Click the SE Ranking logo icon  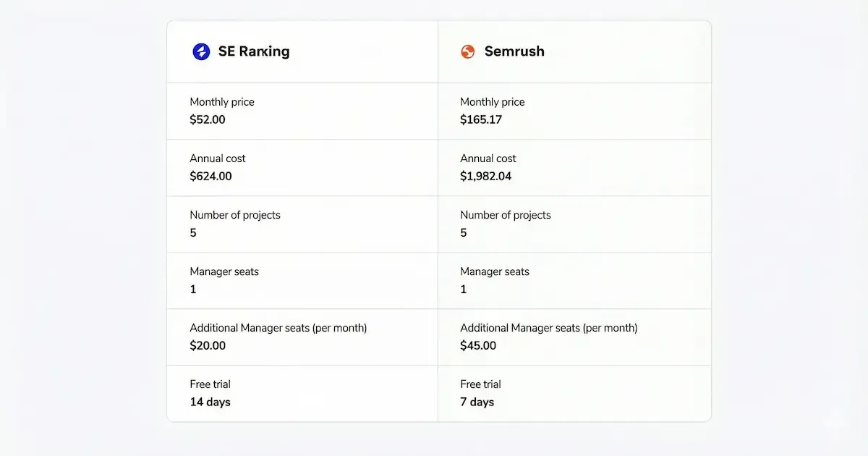pyautogui.click(x=201, y=51)
